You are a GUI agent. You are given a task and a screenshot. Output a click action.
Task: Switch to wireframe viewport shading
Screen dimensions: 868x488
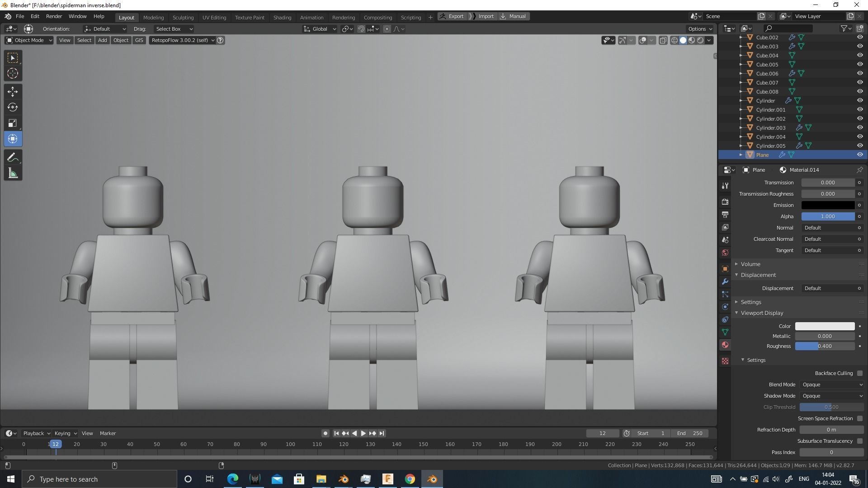pyautogui.click(x=674, y=40)
